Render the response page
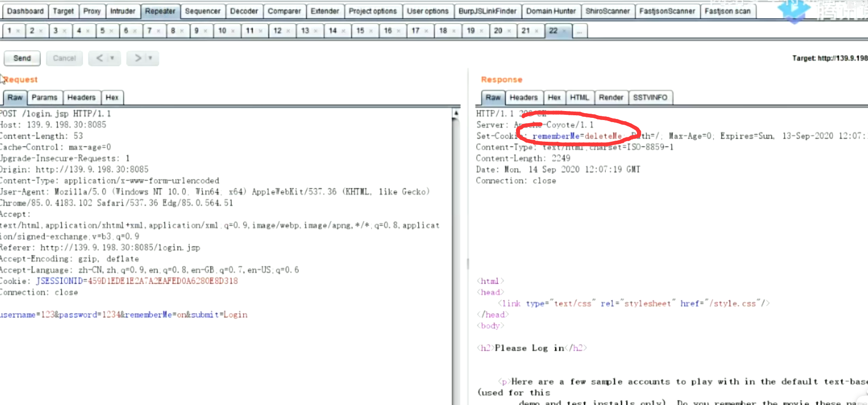Image resolution: width=868 pixels, height=405 pixels. coord(611,97)
